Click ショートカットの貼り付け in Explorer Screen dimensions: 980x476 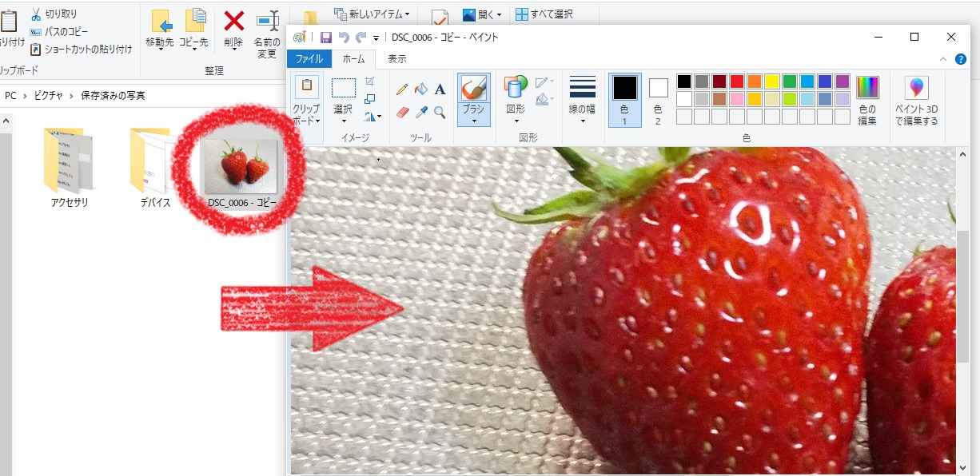click(81, 50)
